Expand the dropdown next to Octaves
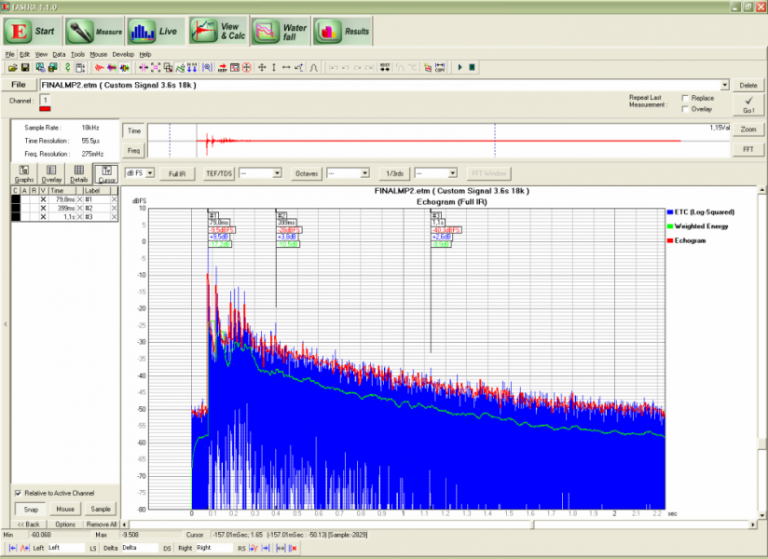 pyautogui.click(x=363, y=173)
